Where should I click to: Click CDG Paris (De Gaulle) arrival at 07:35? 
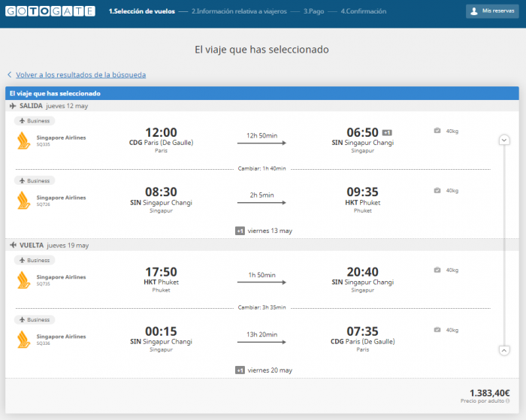point(363,342)
